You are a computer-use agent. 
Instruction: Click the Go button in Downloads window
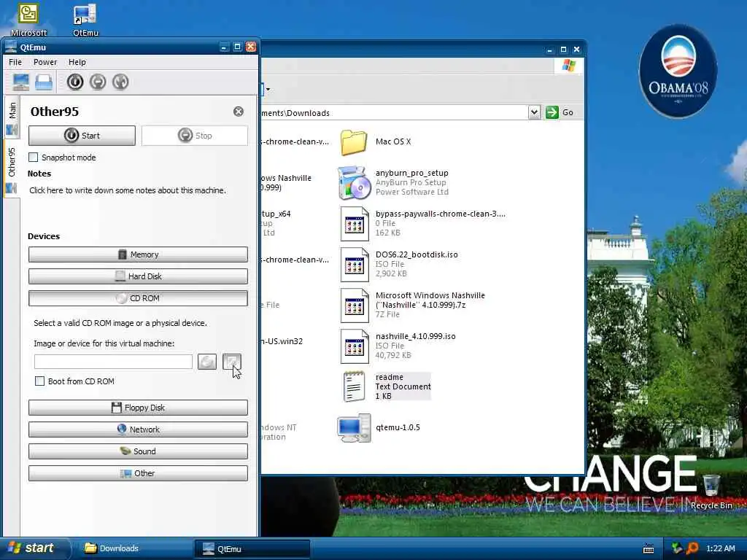coord(560,112)
